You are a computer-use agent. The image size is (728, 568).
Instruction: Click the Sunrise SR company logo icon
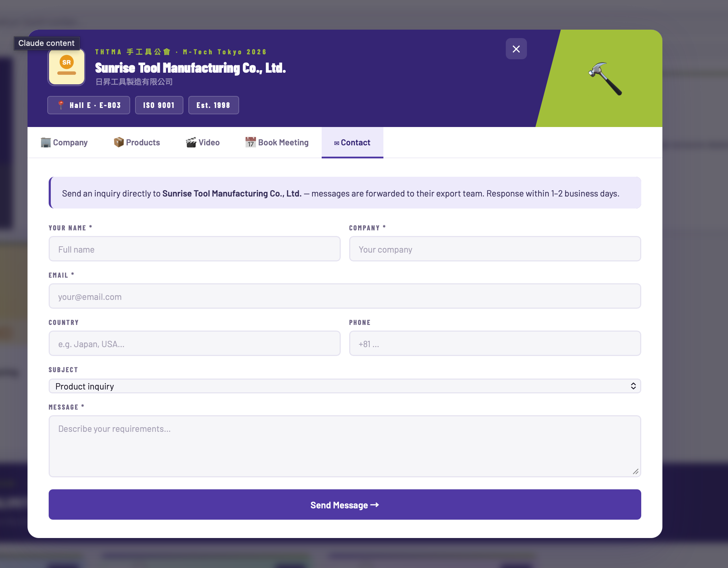pyautogui.click(x=67, y=67)
